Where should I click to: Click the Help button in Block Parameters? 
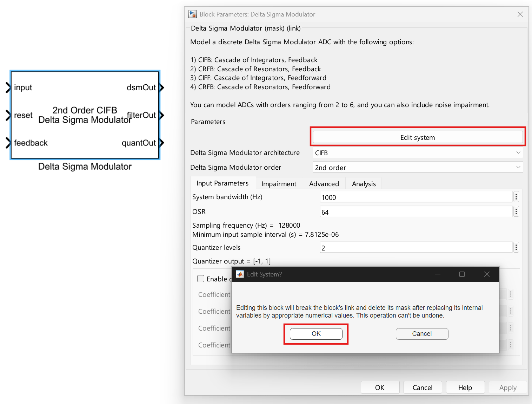click(465, 387)
